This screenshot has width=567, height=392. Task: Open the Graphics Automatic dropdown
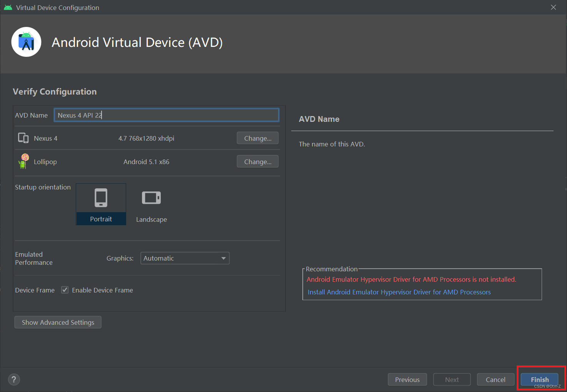[x=185, y=258]
